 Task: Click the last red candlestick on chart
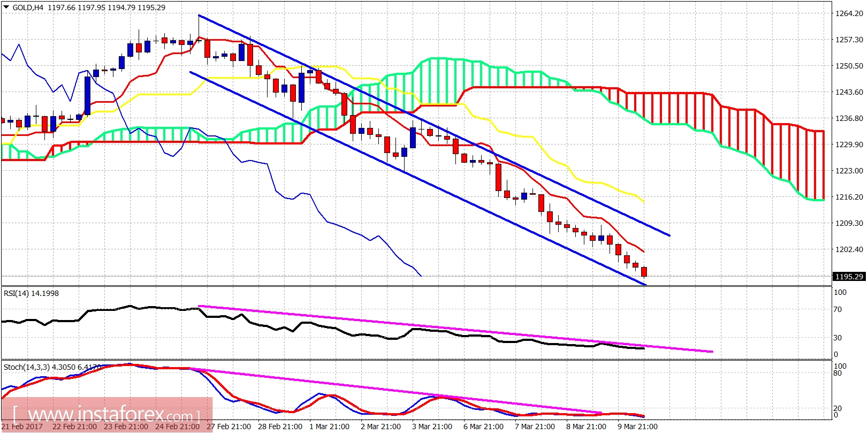[644, 271]
